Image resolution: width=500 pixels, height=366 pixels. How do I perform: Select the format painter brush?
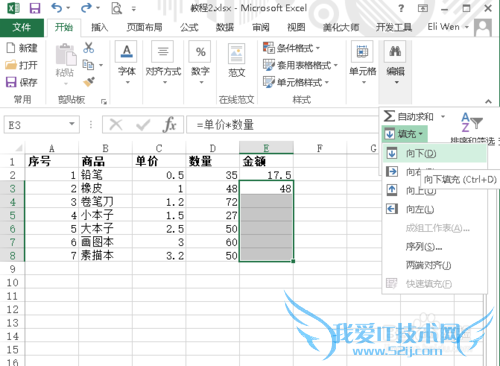pos(89,82)
